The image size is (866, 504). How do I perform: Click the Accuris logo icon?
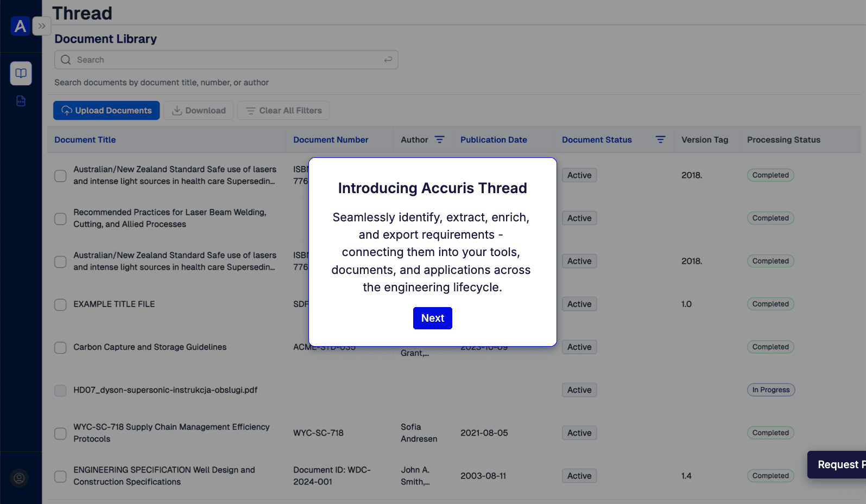tap(20, 26)
